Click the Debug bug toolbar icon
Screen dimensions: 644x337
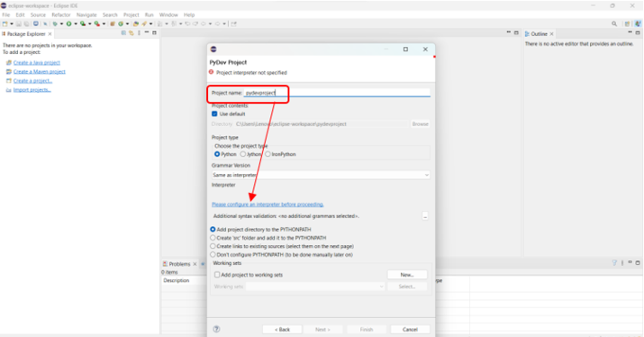[55, 23]
